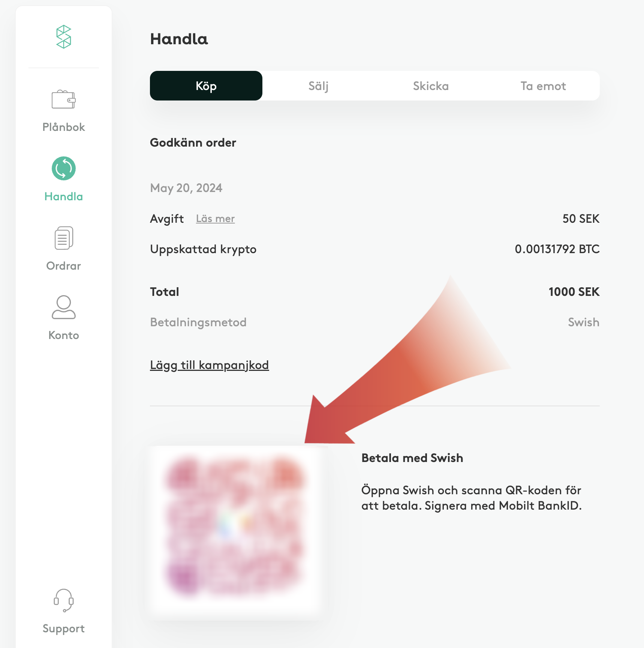The image size is (644, 648).
Task: Select the Köp tab
Action: click(206, 86)
